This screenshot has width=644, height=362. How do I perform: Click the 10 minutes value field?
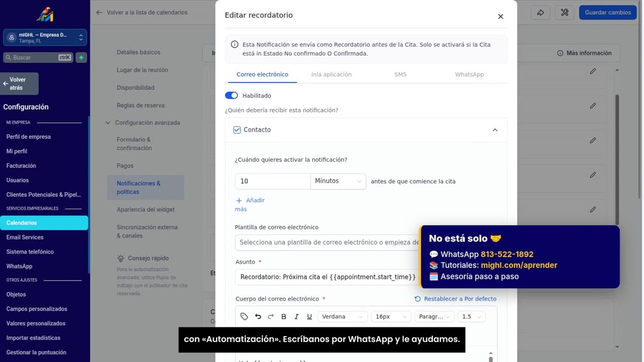point(273,181)
